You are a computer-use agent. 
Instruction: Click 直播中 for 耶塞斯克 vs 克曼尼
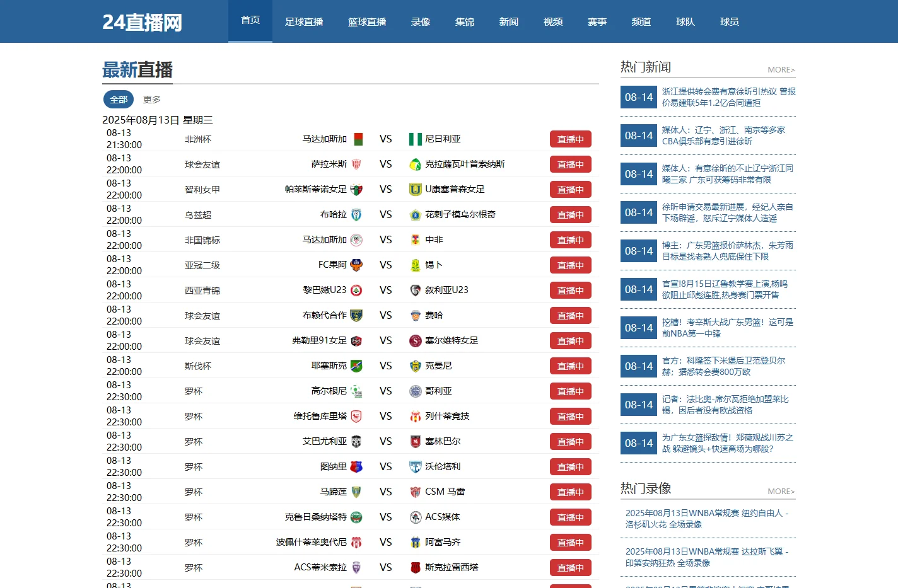[571, 366]
